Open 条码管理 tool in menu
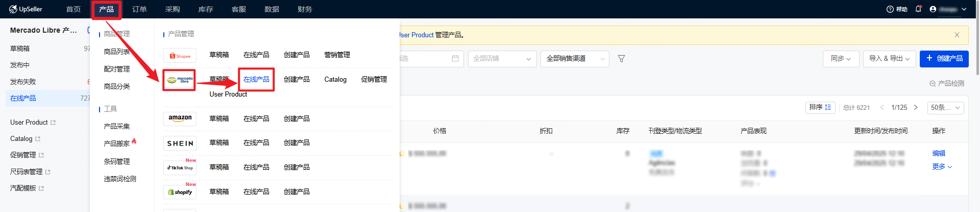The width and height of the screenshot is (980, 212). point(117,162)
